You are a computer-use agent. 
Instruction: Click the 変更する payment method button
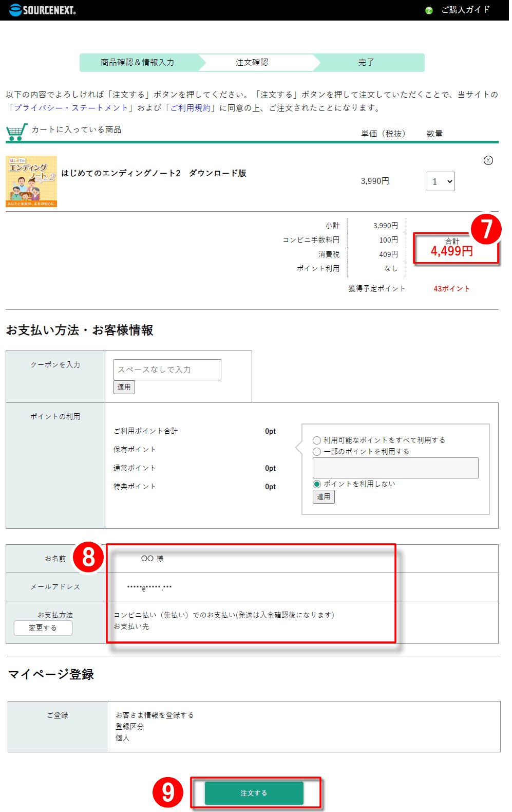(x=43, y=628)
